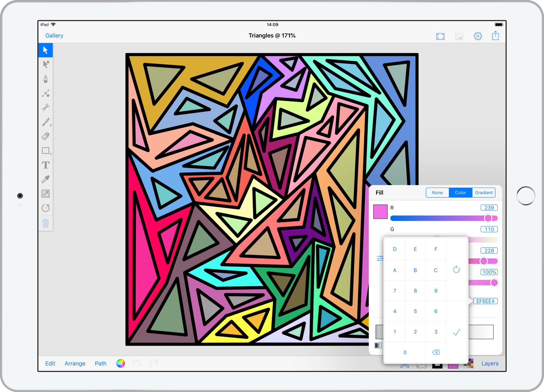Tap the undo arrow
Screen dimensions: 544x392
click(137, 363)
